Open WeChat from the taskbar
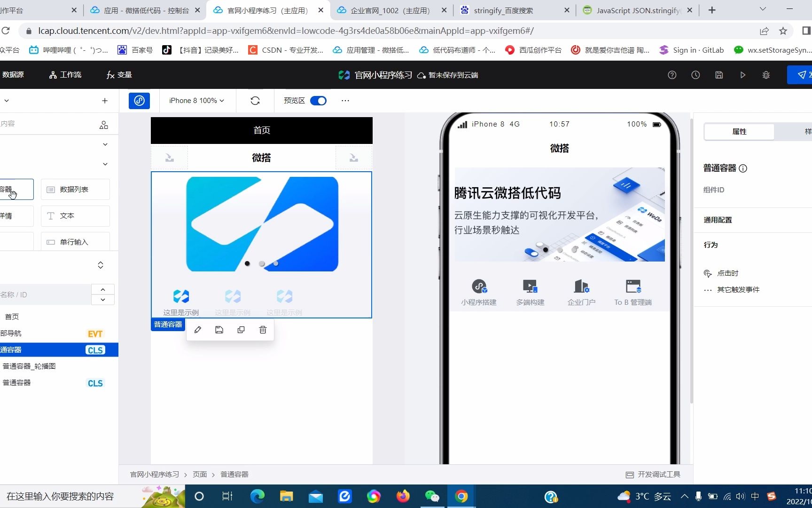The image size is (812, 508). [432, 496]
